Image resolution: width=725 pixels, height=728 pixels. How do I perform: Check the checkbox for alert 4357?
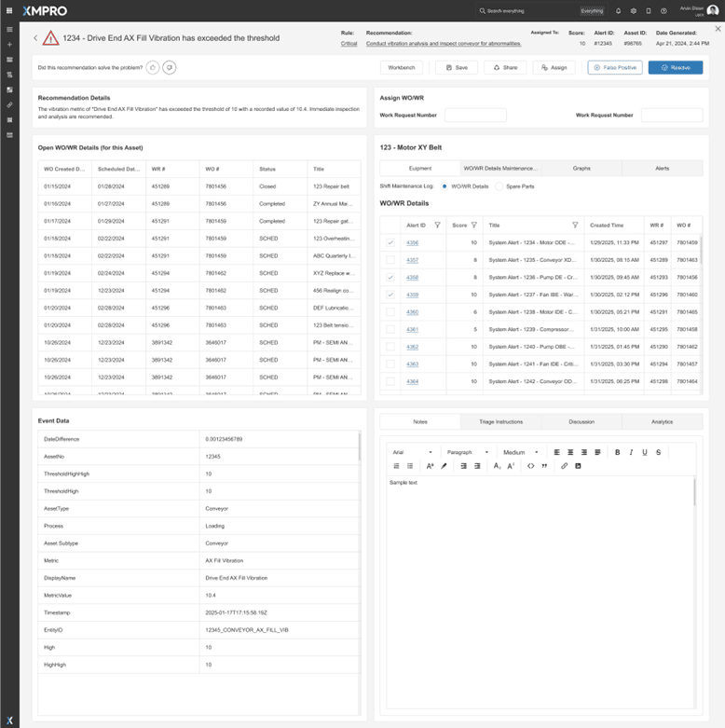[x=390, y=260]
